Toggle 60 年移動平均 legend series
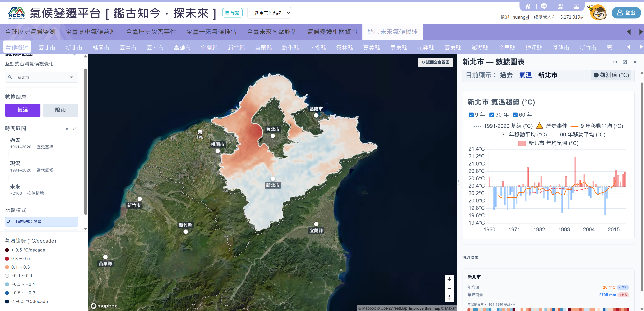644x311 pixels. coord(578,135)
